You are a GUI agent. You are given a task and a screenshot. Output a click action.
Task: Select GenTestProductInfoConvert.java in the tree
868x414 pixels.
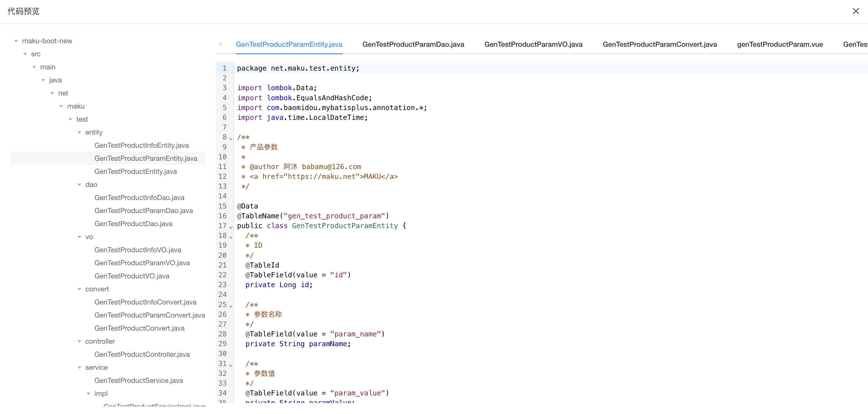(x=145, y=302)
